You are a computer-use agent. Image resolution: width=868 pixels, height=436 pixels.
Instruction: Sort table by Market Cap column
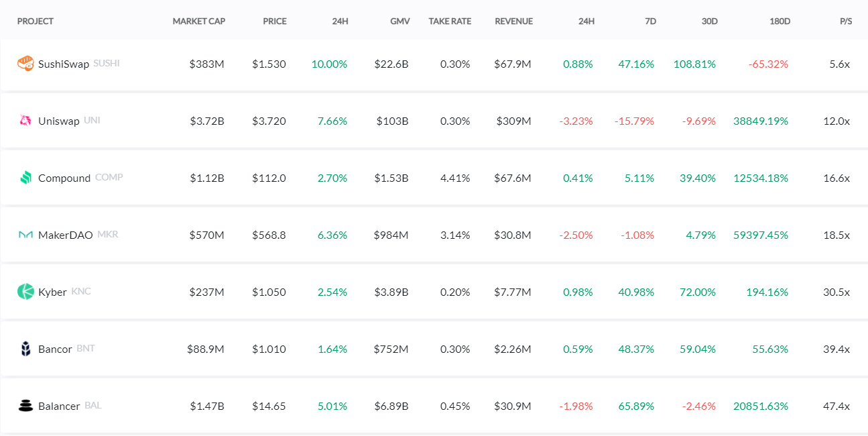pyautogui.click(x=199, y=21)
